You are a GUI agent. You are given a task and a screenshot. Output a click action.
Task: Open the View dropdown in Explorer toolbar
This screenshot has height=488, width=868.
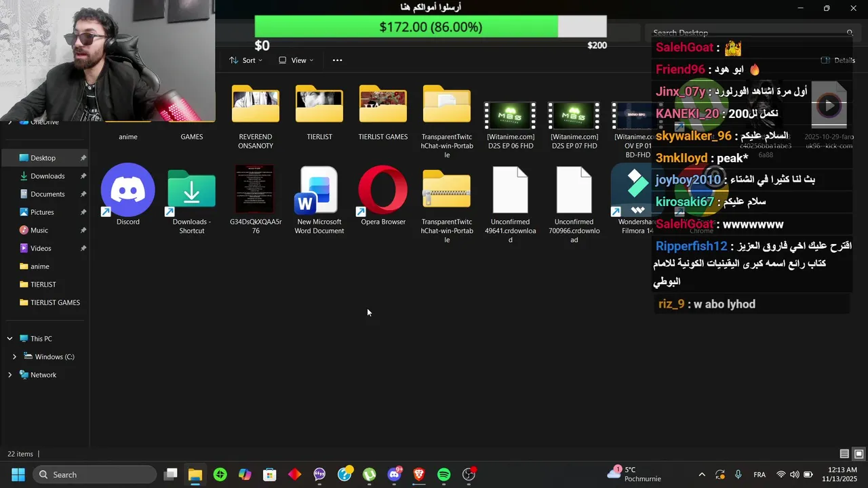click(296, 60)
